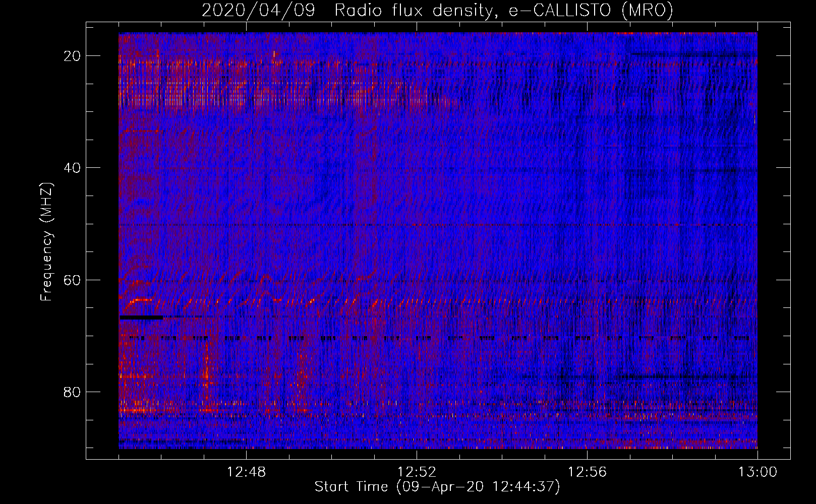The height and width of the screenshot is (504, 816).
Task: Click the frequency tick label "20"
Action: coord(72,56)
